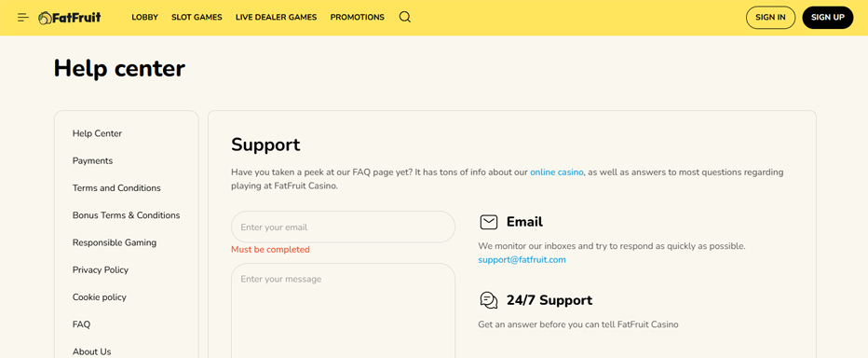Open Terms and Conditions sidebar item
This screenshot has height=358, width=868.
point(116,188)
